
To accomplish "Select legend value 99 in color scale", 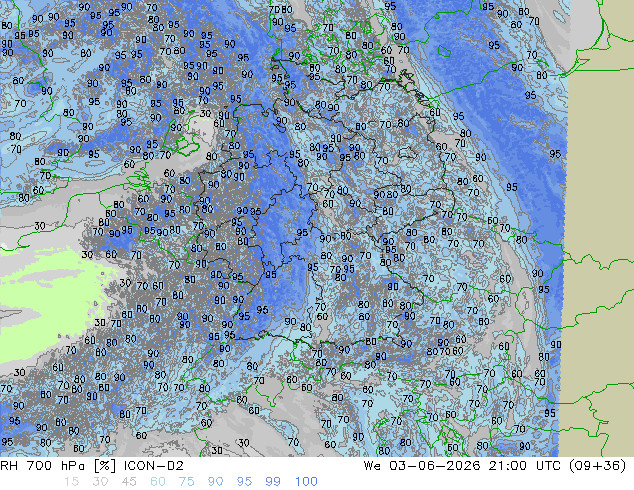I will click(273, 482).
